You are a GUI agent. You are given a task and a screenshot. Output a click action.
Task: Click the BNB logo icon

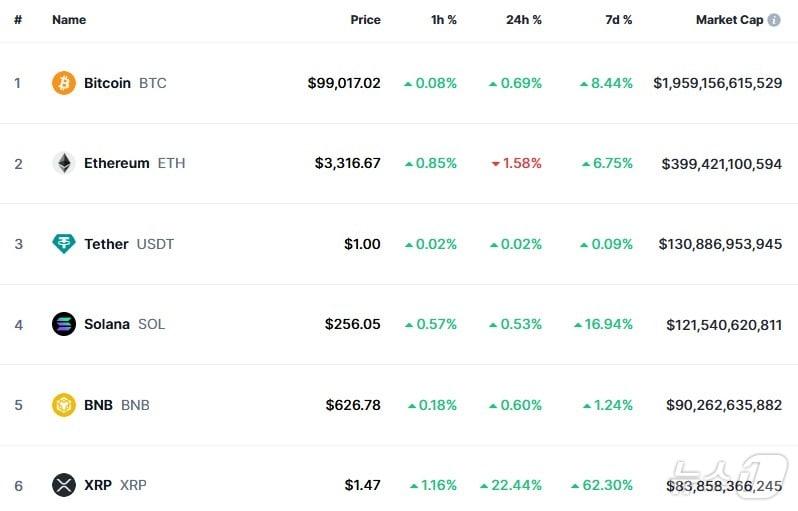64,405
